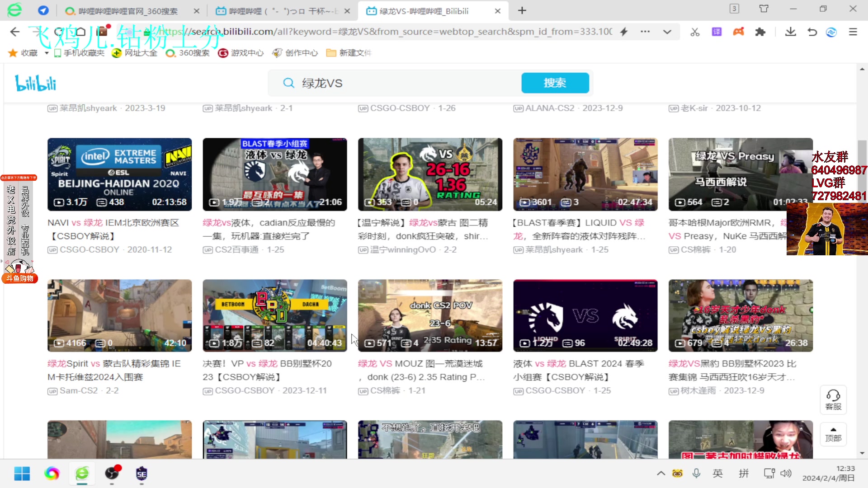Expand the 收藏 bookmarks dropdown arrow
The width and height of the screenshot is (868, 488).
(46, 53)
